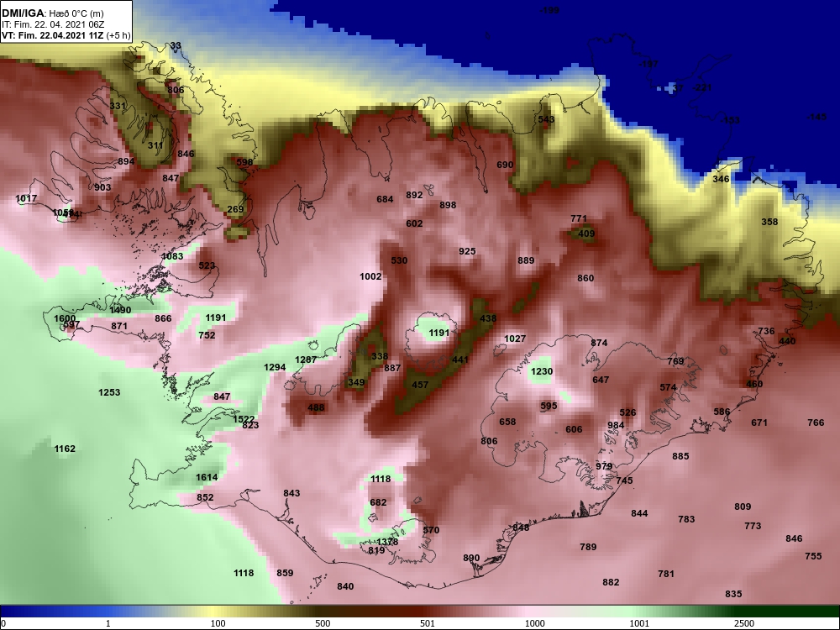Image resolution: width=840 pixels, height=630 pixels.
Task: Click the map value 543
Action: coord(547,119)
